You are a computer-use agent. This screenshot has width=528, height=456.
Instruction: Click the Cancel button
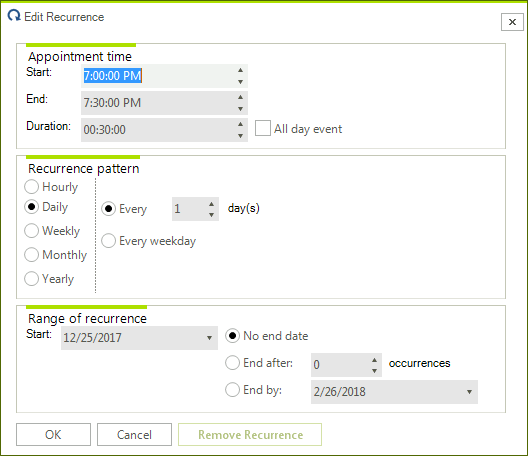point(134,434)
